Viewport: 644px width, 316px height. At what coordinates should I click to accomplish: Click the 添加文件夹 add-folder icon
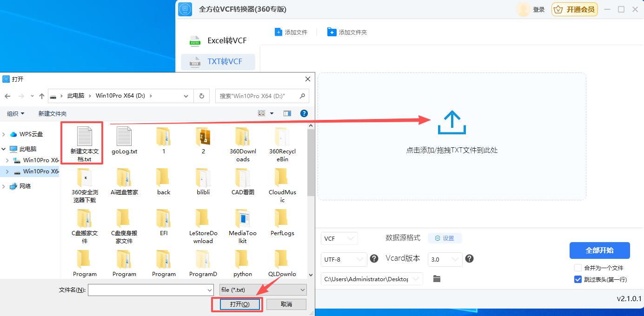click(332, 32)
